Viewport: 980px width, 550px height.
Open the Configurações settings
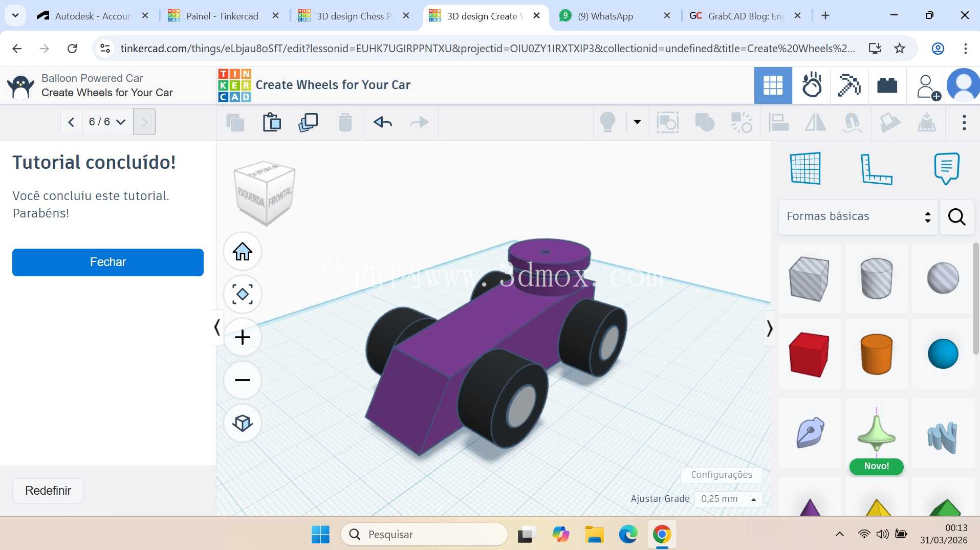point(722,475)
